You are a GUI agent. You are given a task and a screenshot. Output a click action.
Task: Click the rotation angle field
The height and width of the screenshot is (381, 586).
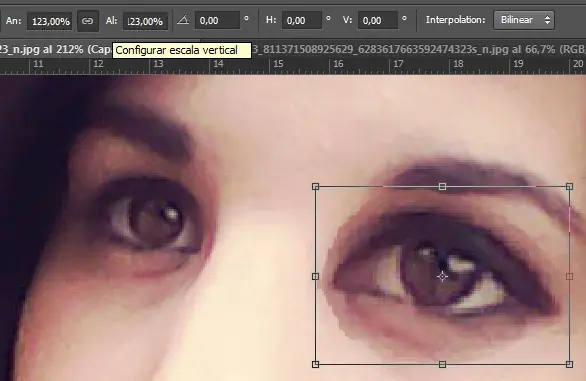click(217, 20)
